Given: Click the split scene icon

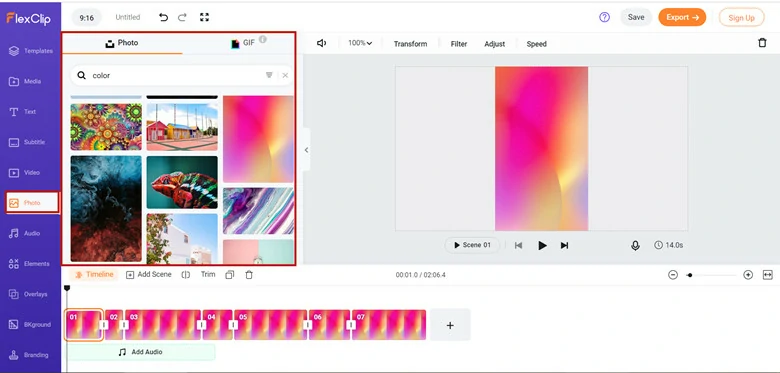Looking at the screenshot, I should tap(186, 275).
